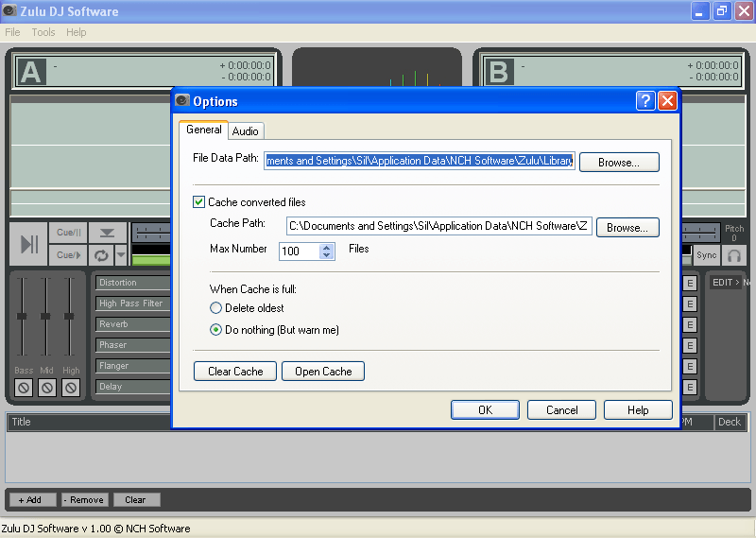Select the Delay effect
This screenshot has height=538, width=756.
tap(133, 387)
